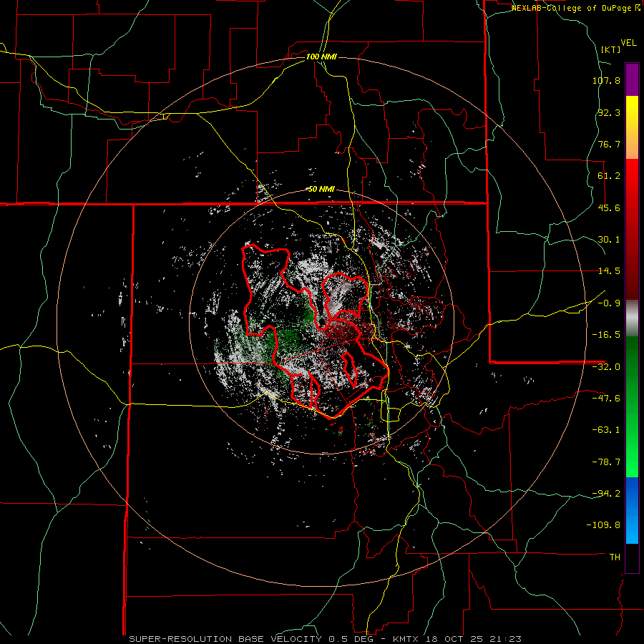Click the -16.5 velocity scale value
Image resolution: width=644 pixels, height=644 pixels.
(x=606, y=335)
